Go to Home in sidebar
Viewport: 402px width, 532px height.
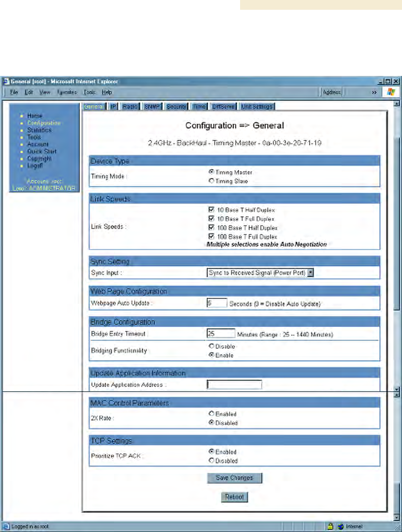coord(34,116)
